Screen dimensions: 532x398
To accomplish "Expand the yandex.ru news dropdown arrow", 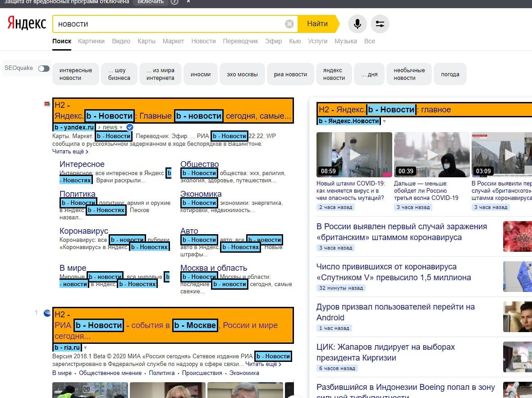I will click(121, 128).
